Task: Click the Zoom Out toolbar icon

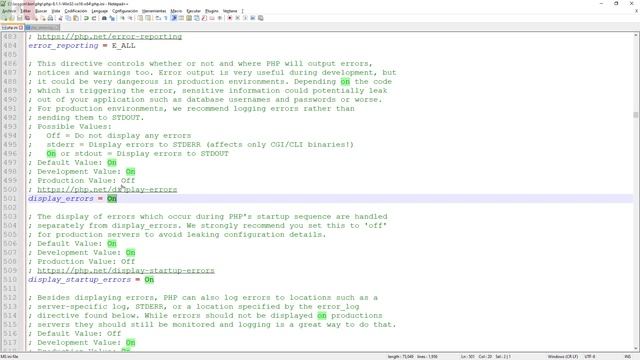Action: (x=130, y=18)
